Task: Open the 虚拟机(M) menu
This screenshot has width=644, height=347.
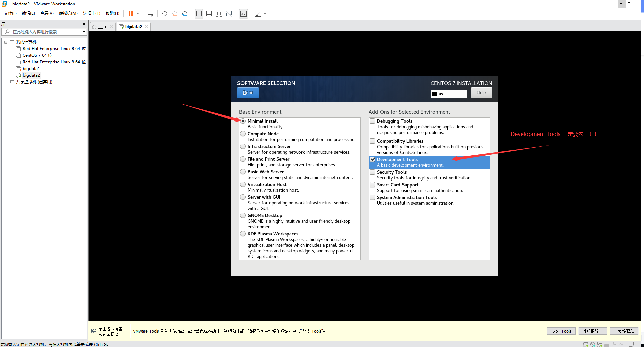Action: 68,13
